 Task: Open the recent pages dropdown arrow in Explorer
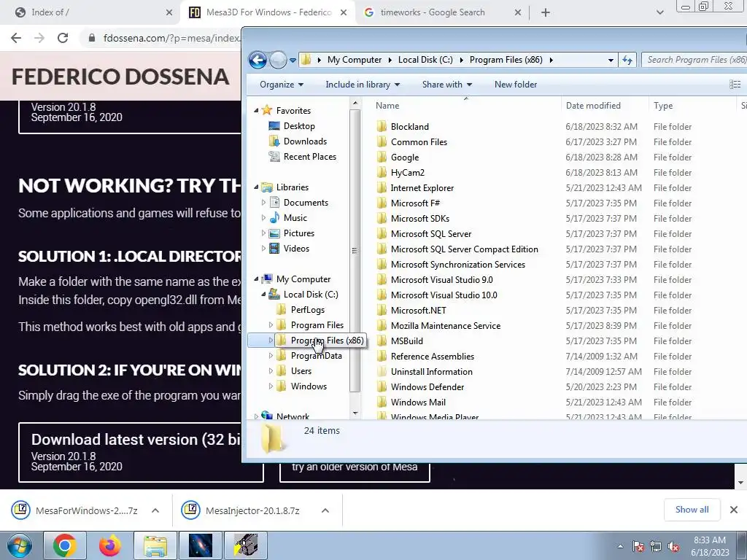(293, 60)
